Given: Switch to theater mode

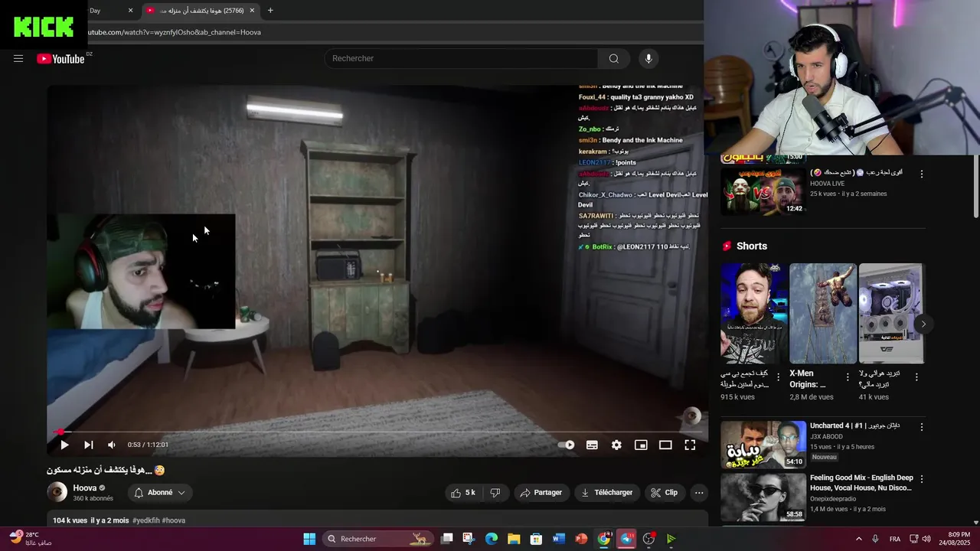Looking at the screenshot, I should point(665,445).
